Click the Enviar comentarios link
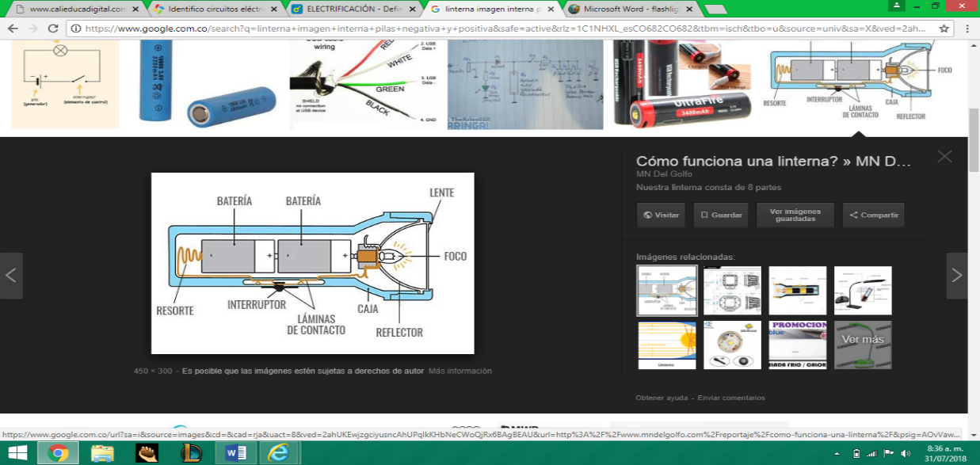Viewport: 980px width, 465px height. pos(730,398)
